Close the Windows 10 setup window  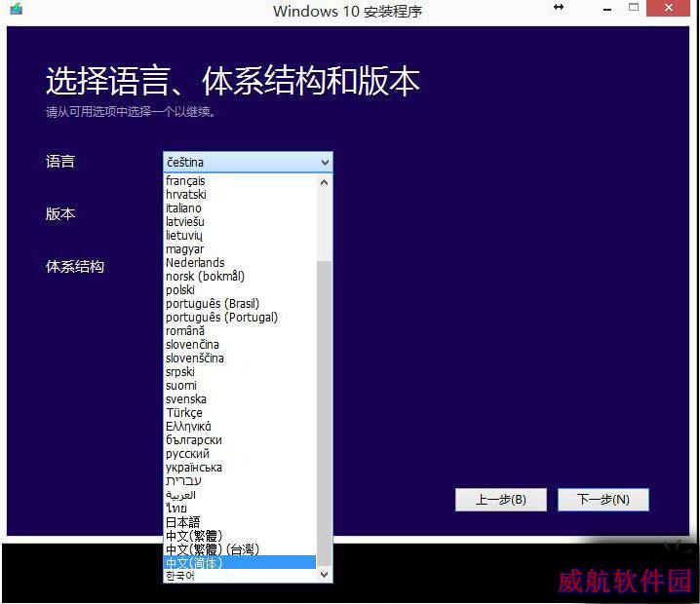click(668, 8)
